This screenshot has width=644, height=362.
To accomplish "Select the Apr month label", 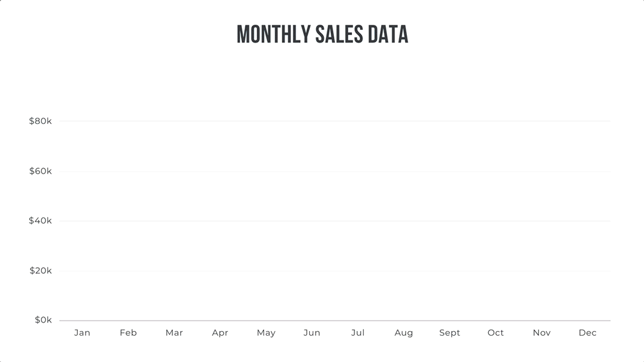I will (x=220, y=333).
